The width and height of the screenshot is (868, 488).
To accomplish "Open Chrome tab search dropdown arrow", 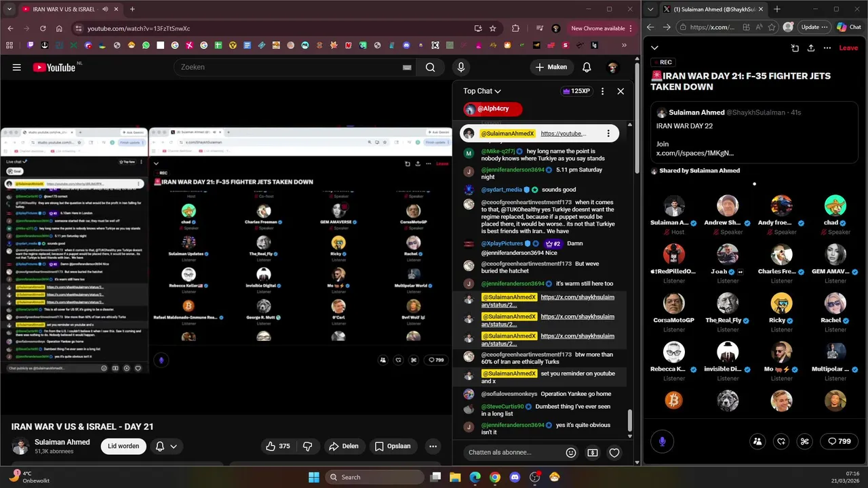I will 9,9.
